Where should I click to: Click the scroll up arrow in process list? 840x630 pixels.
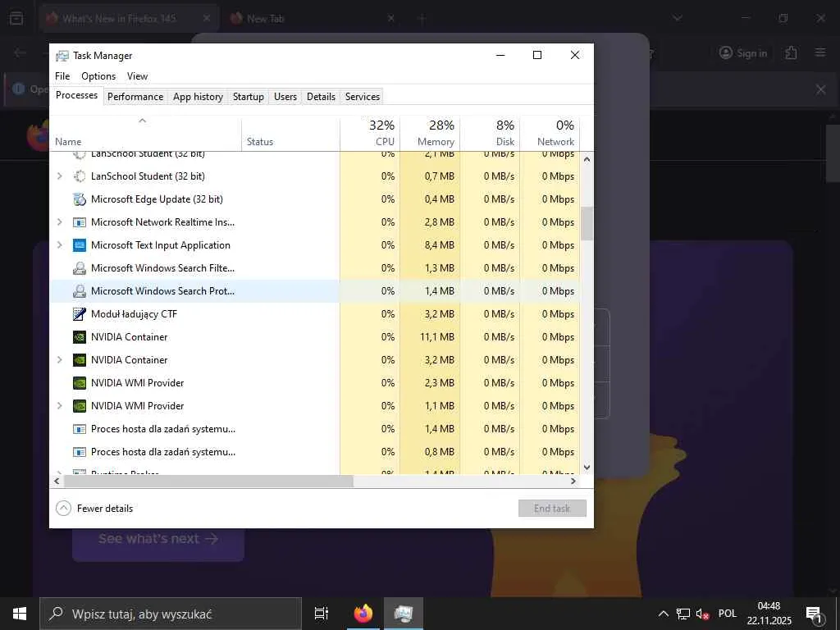coord(587,159)
